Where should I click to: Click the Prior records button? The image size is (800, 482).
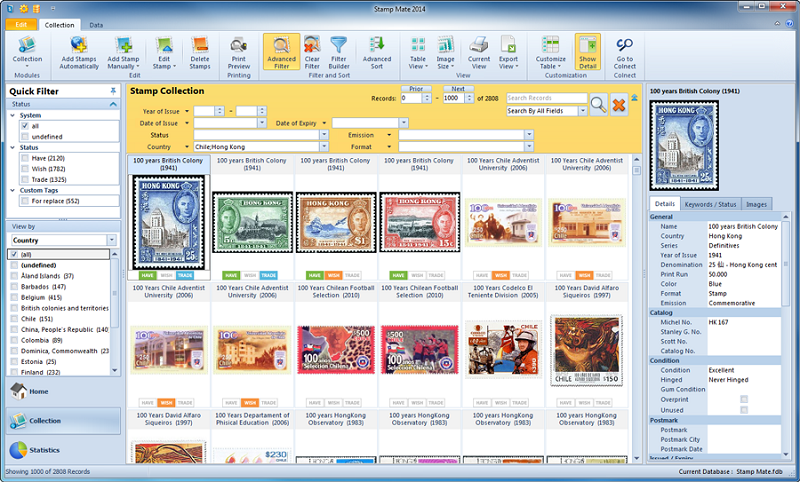(x=416, y=89)
